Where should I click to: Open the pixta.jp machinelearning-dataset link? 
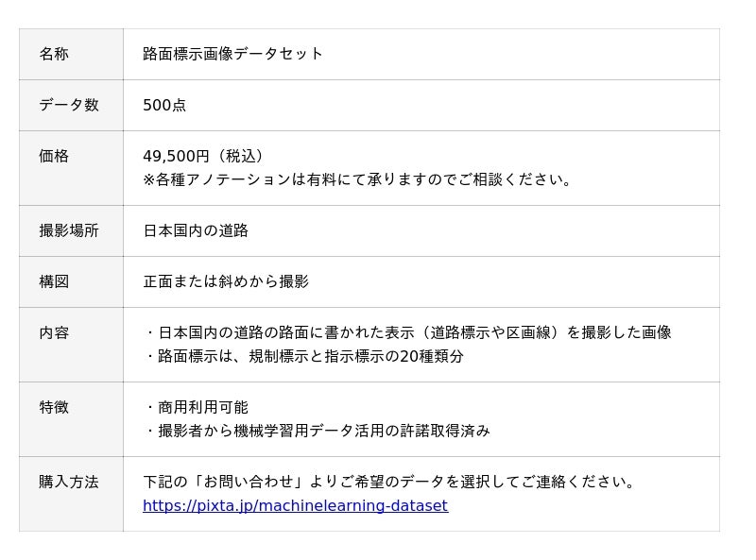(295, 506)
